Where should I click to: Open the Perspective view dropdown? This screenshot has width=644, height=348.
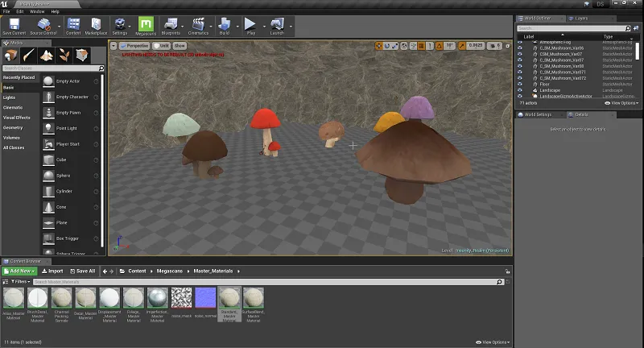coord(134,46)
